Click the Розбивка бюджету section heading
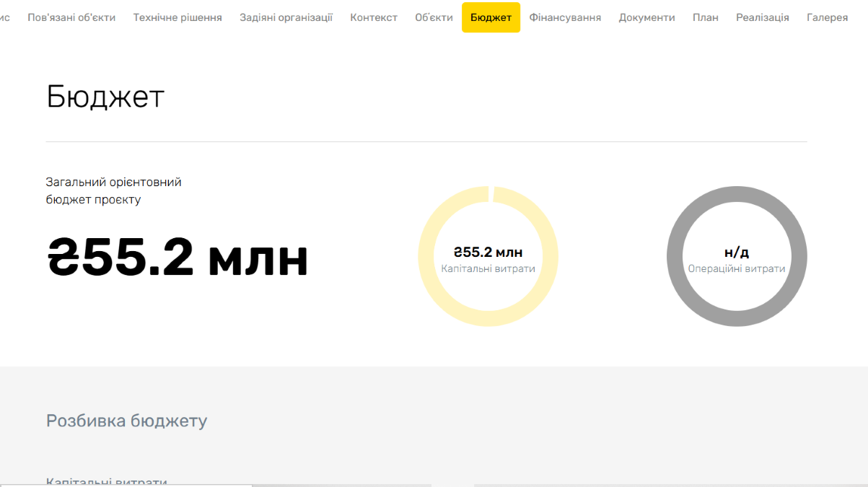This screenshot has height=487, width=868. pos(126,421)
